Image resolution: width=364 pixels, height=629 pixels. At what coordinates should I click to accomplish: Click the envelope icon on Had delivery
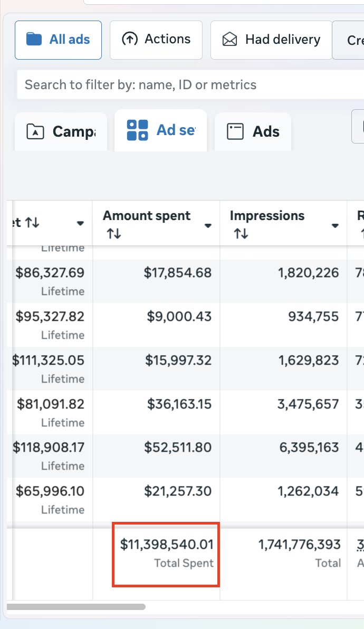click(229, 39)
